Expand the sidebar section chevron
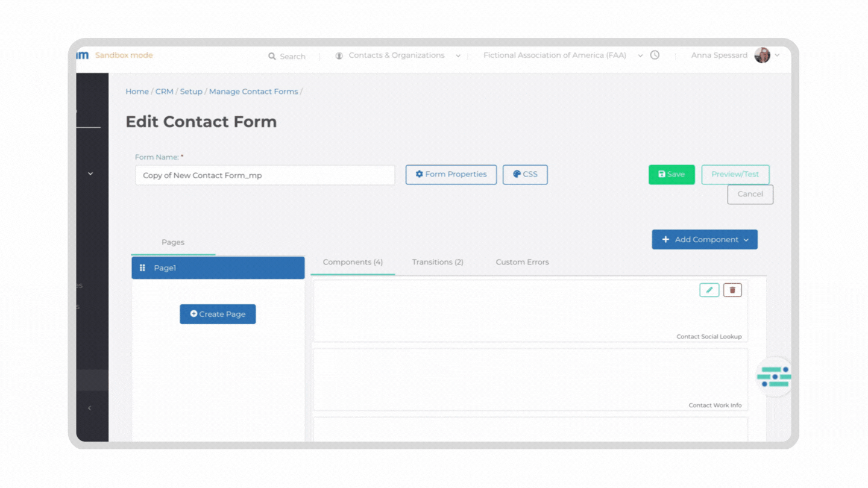The width and height of the screenshot is (868, 488). point(90,174)
